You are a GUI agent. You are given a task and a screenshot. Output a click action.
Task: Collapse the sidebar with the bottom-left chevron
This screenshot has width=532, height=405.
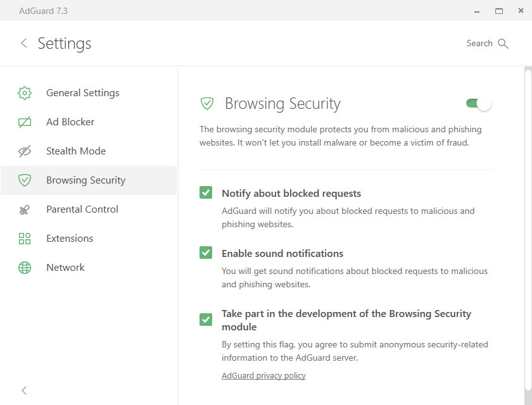coord(24,390)
